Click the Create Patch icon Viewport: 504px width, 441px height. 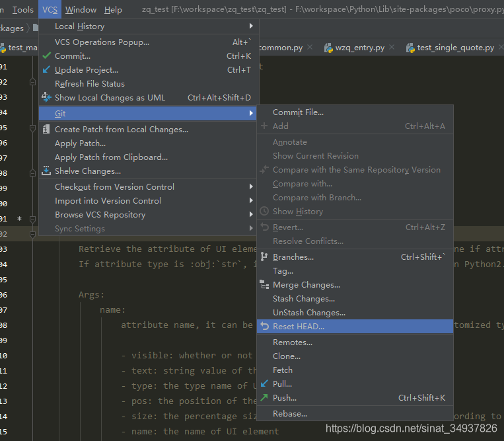pos(46,129)
